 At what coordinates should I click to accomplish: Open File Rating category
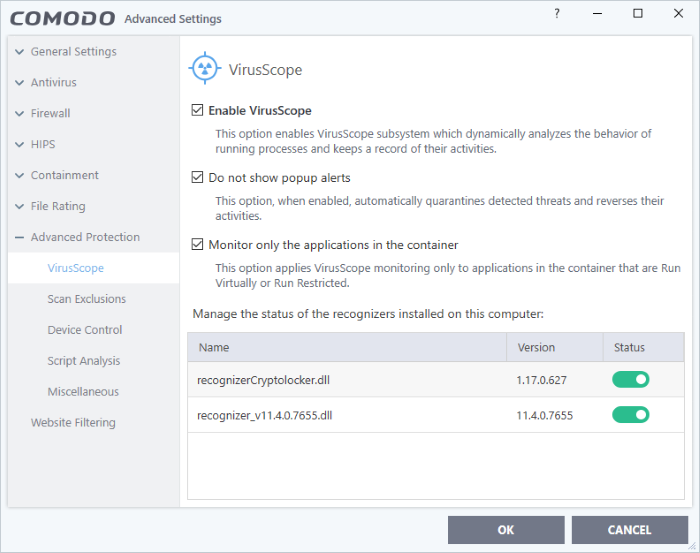(58, 206)
